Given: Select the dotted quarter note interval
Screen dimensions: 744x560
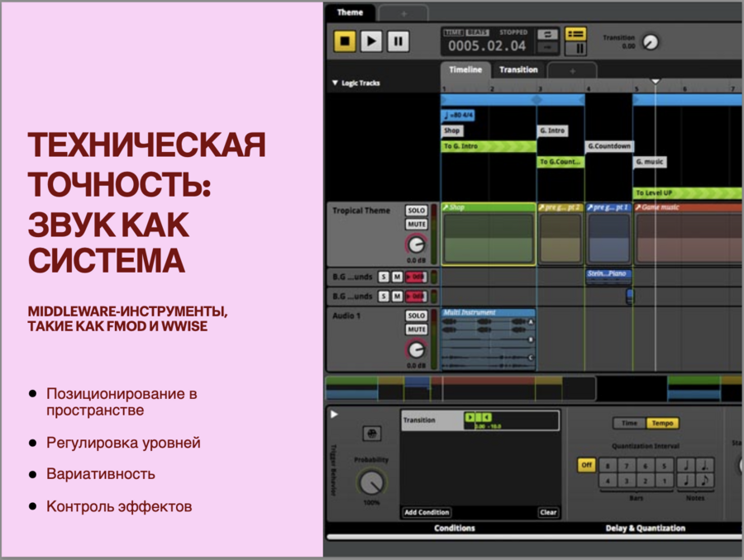Looking at the screenshot, I should point(704,466).
